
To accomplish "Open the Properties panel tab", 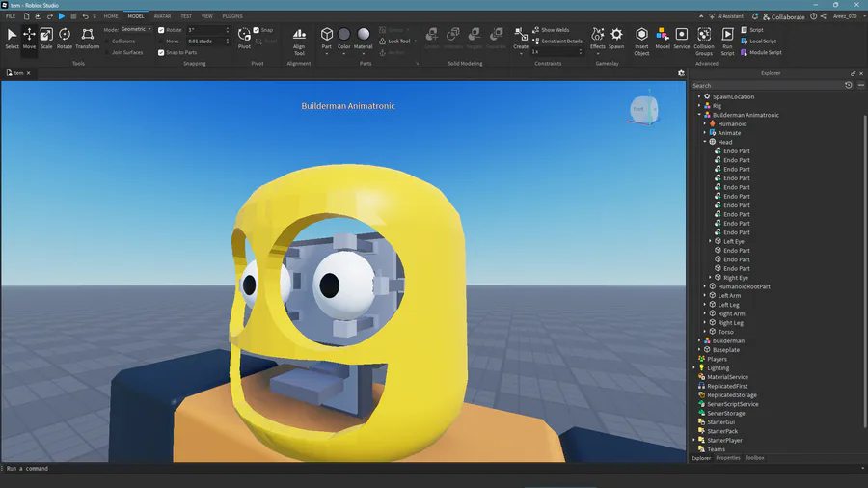I will [728, 458].
